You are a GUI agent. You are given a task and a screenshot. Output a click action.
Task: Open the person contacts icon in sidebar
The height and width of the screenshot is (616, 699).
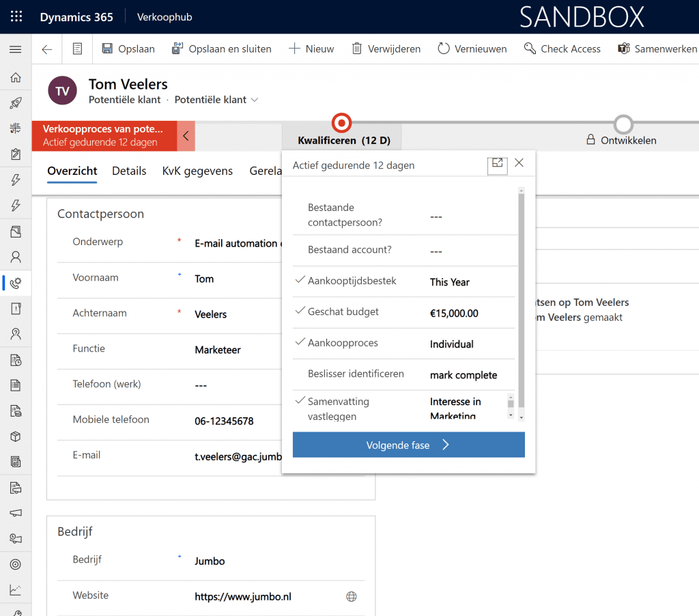point(16,257)
